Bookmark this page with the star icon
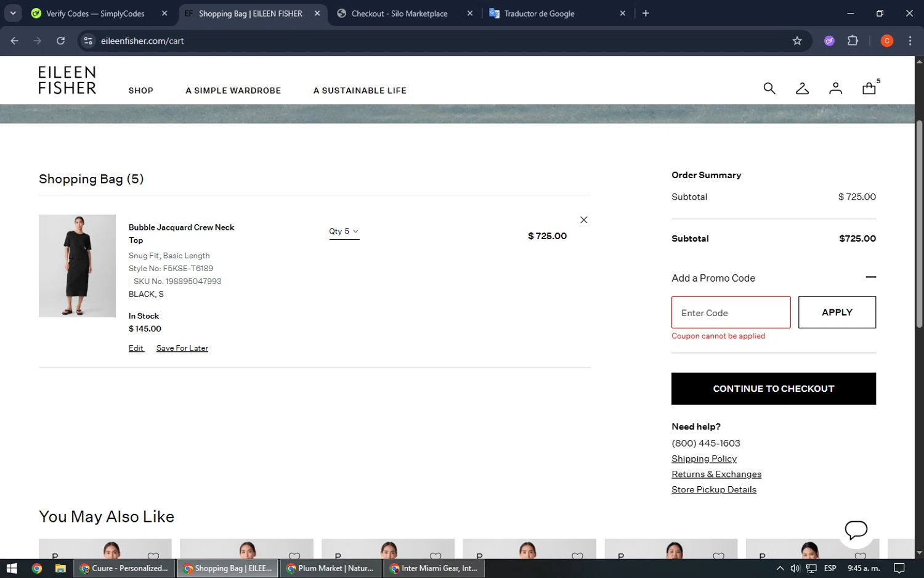The height and width of the screenshot is (578, 924). (x=797, y=41)
